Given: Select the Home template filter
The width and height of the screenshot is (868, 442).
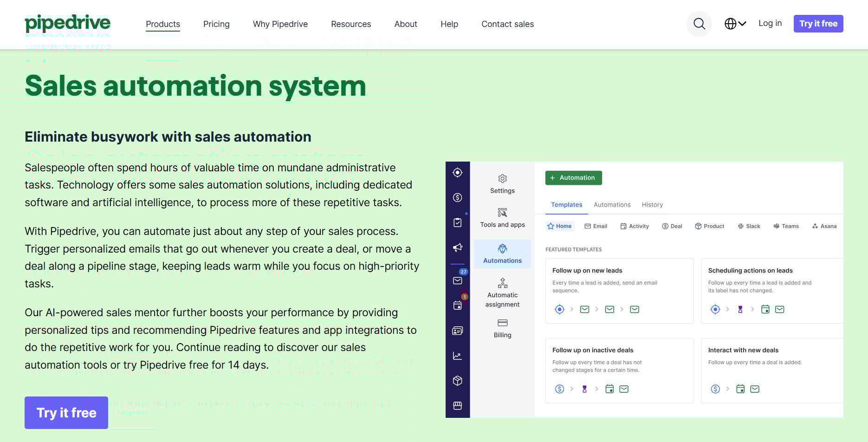Looking at the screenshot, I should coord(560,226).
